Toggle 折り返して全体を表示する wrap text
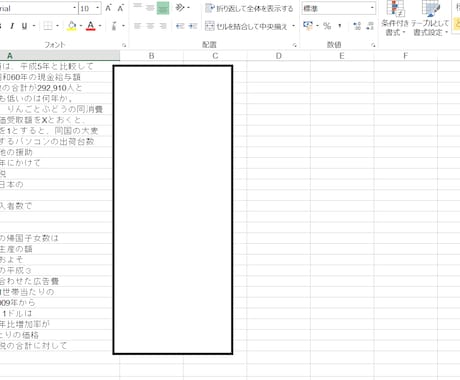460x380 pixels. [x=249, y=8]
